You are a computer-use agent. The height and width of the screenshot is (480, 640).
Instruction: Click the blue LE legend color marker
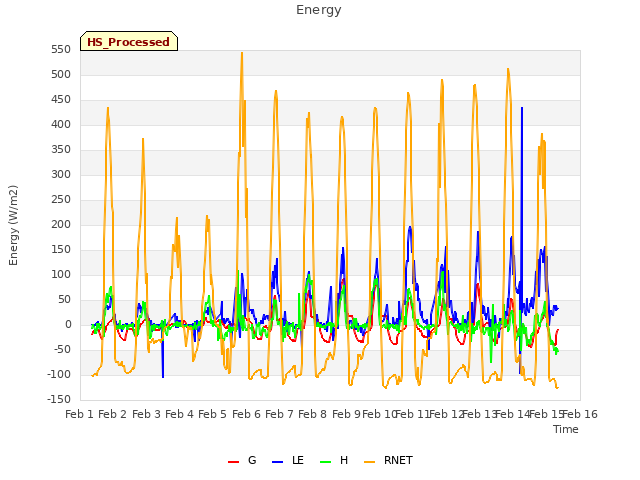click(277, 462)
